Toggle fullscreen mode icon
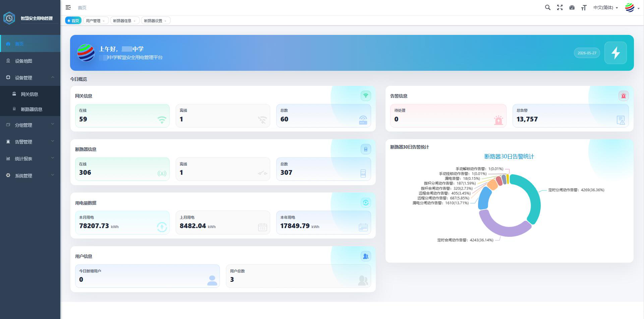 560,7
